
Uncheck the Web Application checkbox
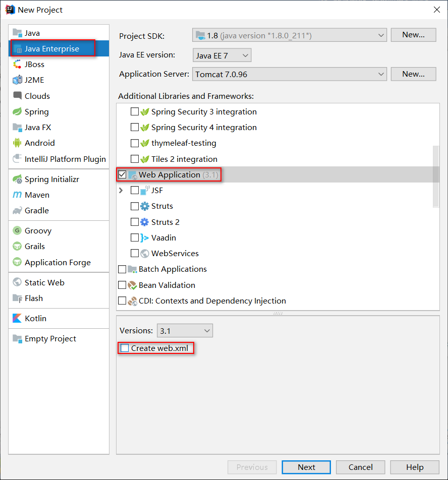point(122,174)
